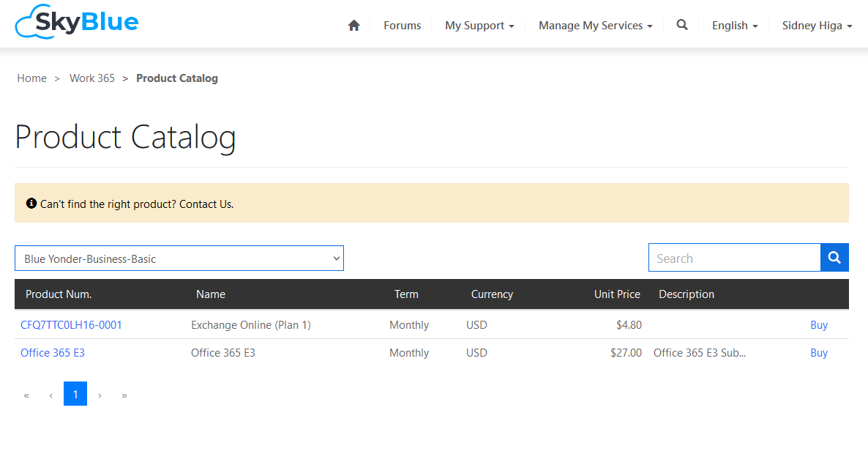Sort by Name column header
The image size is (868, 454).
coord(210,294)
